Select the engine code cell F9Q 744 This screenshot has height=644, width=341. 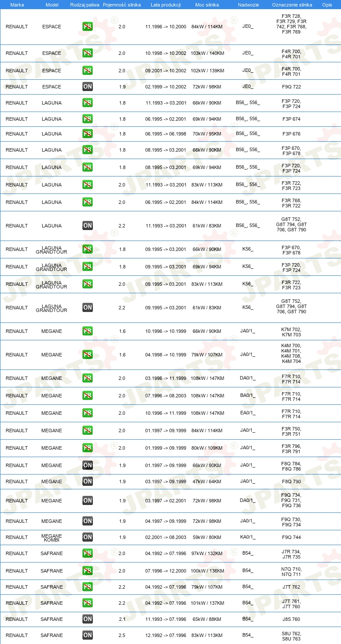point(291,537)
